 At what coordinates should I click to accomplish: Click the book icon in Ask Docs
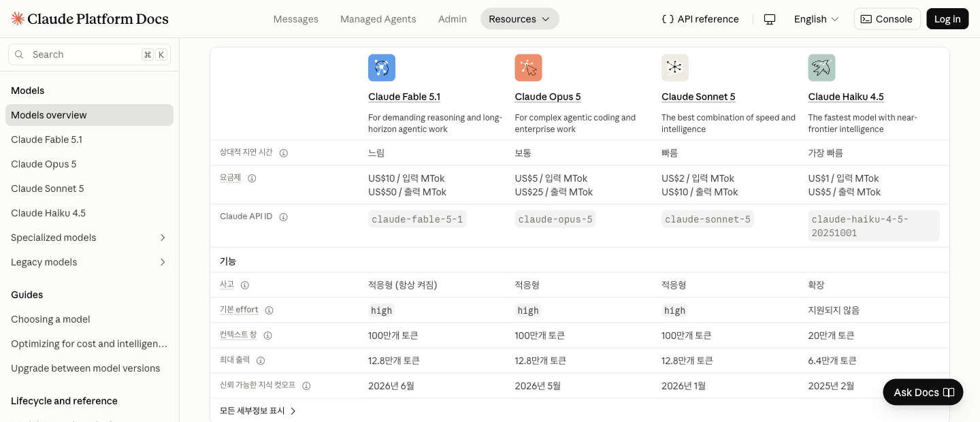949,392
